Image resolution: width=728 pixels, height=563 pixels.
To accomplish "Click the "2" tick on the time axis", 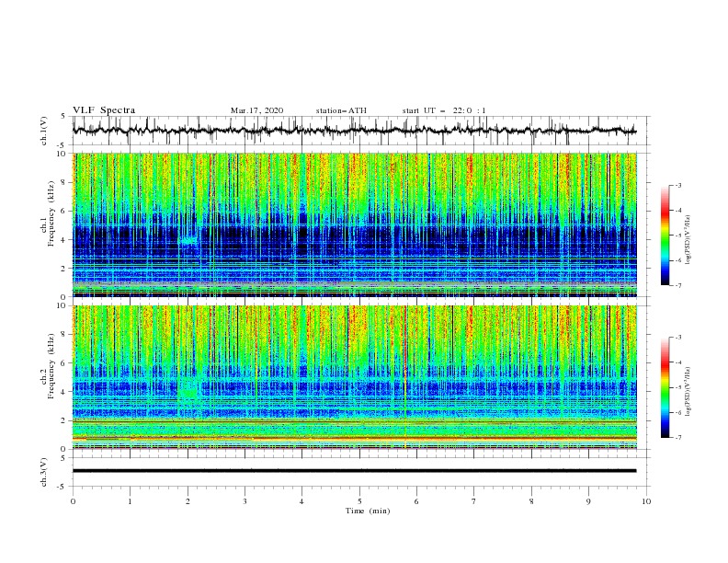I will click(188, 501).
